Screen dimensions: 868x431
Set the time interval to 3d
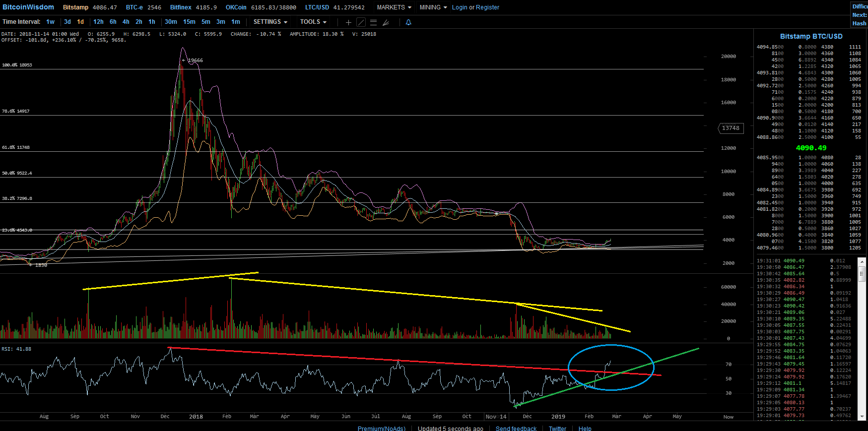pyautogui.click(x=67, y=22)
